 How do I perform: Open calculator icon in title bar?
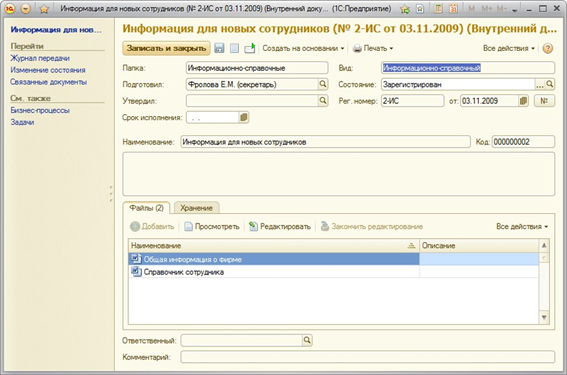point(438,9)
